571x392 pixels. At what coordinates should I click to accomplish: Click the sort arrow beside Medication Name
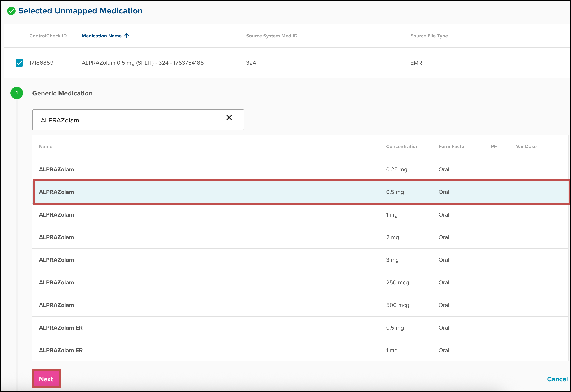tap(127, 36)
